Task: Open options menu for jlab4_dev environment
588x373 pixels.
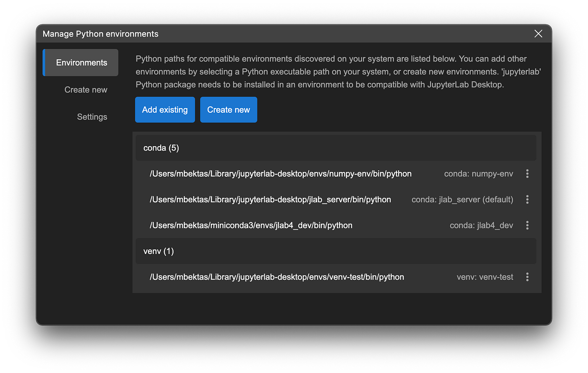Action: (x=527, y=225)
